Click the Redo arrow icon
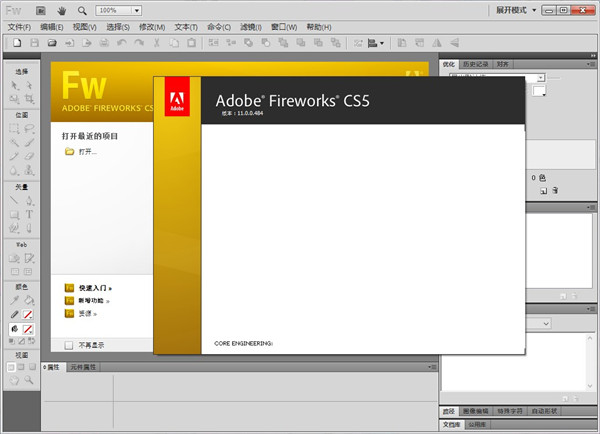The width and height of the screenshot is (600, 434). point(139,43)
